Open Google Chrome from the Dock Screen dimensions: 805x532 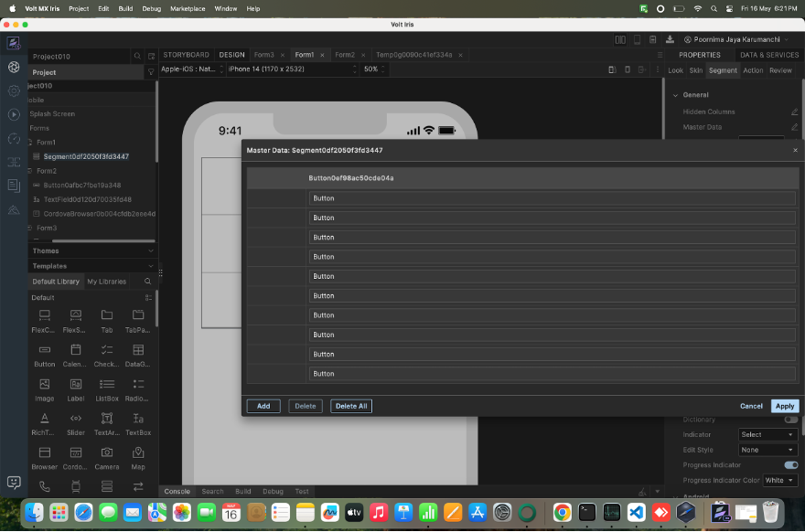563,513
